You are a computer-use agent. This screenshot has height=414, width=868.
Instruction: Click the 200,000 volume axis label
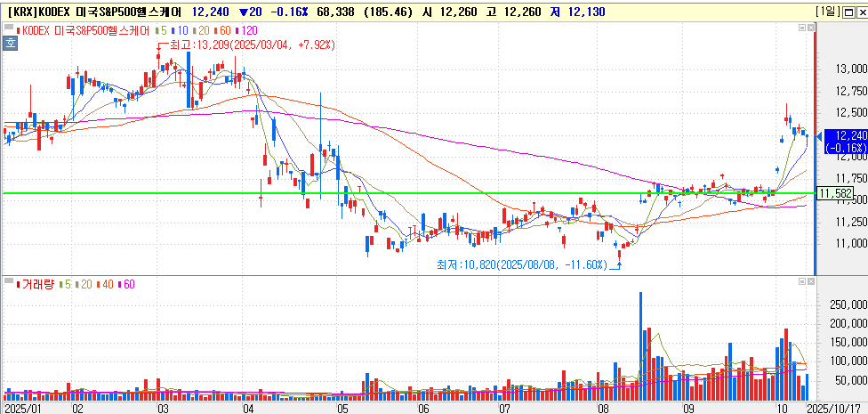coord(848,324)
